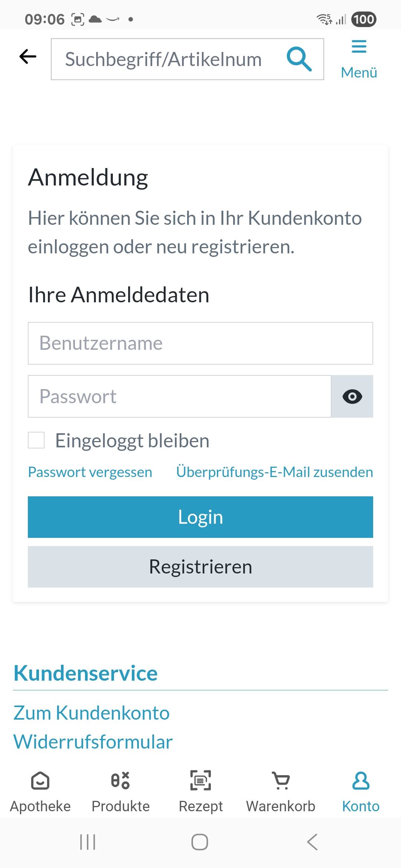The height and width of the screenshot is (868, 401).
Task: Open the Produkte tab
Action: 120,791
